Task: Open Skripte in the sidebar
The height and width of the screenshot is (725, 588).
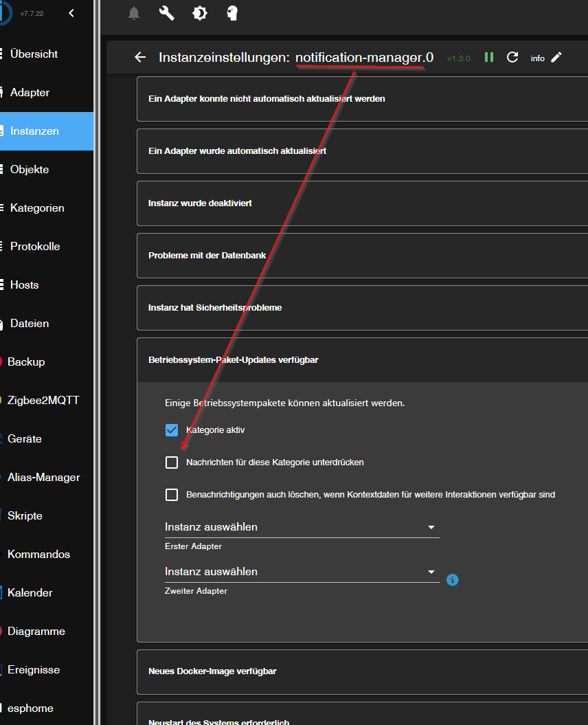Action: pyautogui.click(x=47, y=515)
